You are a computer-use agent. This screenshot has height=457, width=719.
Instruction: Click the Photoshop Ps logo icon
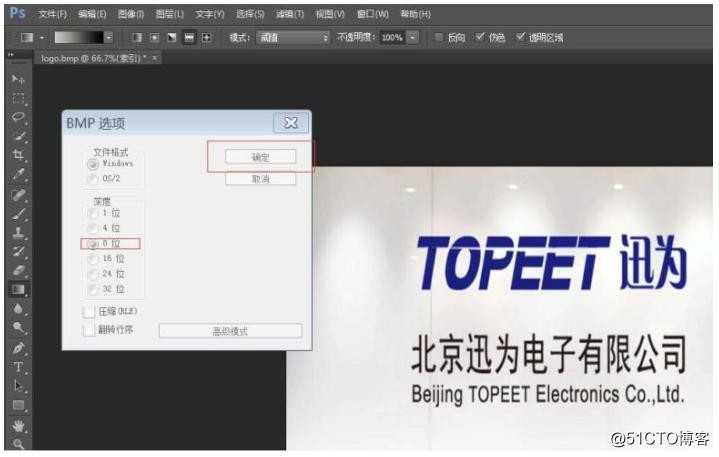tap(17, 13)
